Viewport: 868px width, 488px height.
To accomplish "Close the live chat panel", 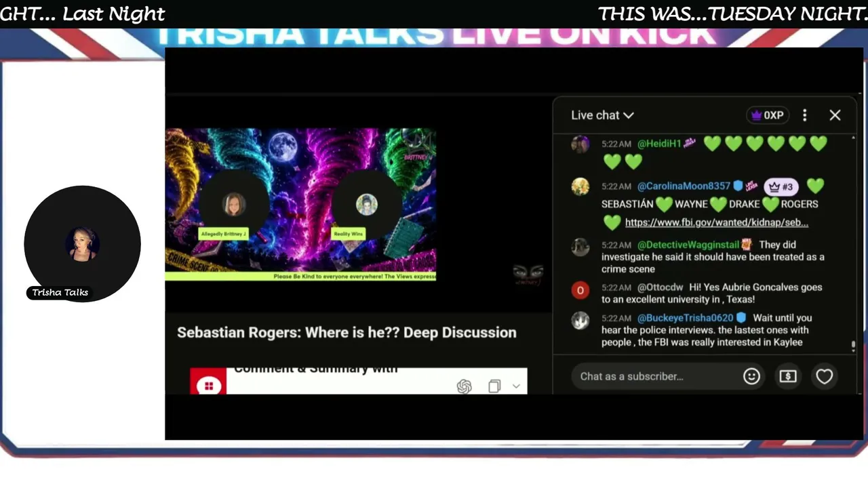I will click(x=835, y=115).
